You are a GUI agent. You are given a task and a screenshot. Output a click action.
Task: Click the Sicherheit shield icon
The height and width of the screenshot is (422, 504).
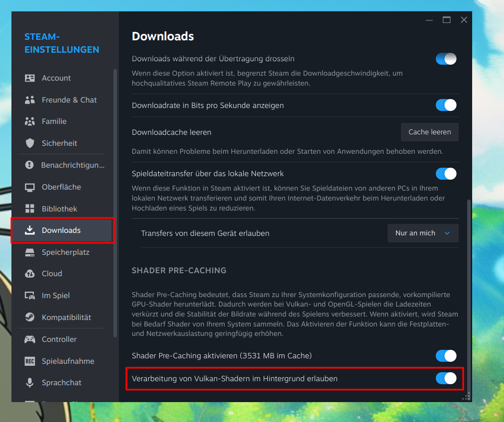point(29,143)
